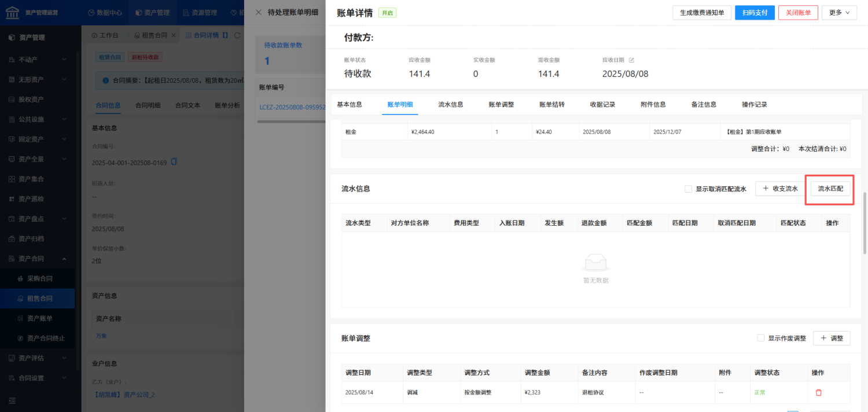Click the 固定资产 sidebar icon
Screen dimensions: 868x412
[x=12, y=139]
